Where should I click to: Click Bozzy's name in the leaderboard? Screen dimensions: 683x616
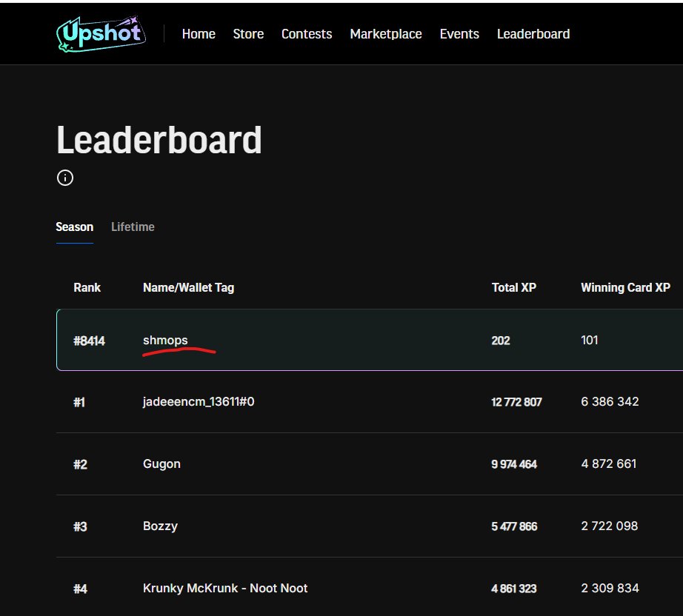coord(159,526)
